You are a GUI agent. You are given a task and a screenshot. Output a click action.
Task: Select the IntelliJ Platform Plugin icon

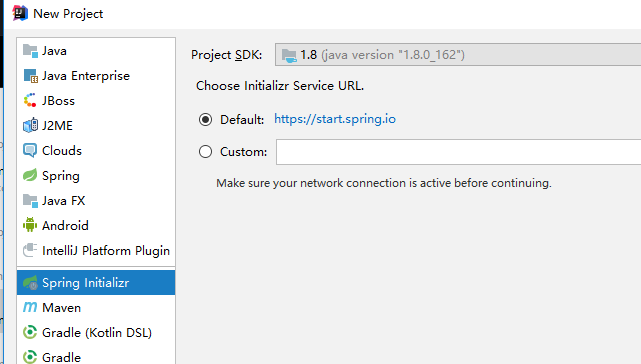[30, 250]
